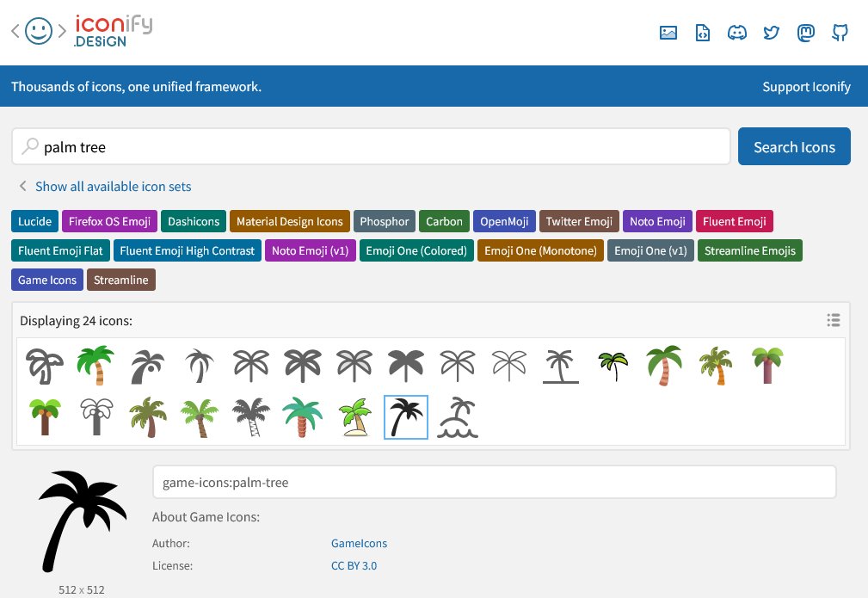Toggle the Dashicons filter tag
868x598 pixels.
click(x=194, y=221)
